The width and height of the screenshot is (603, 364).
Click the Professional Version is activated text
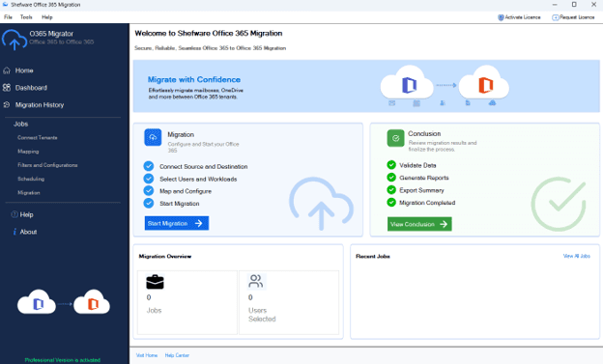click(x=62, y=360)
